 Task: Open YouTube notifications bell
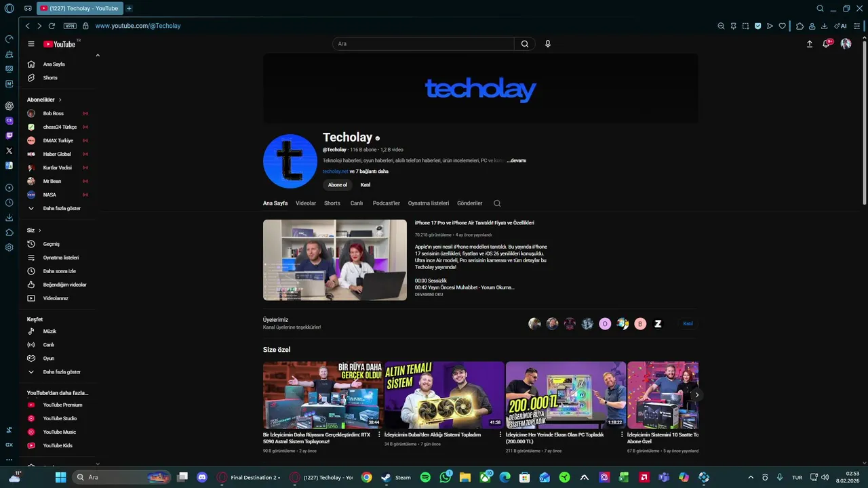826,43
